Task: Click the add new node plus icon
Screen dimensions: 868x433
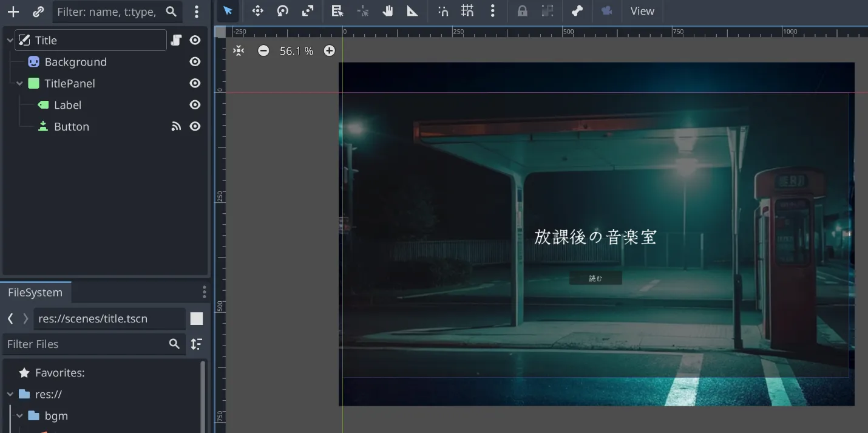Action: pos(13,12)
